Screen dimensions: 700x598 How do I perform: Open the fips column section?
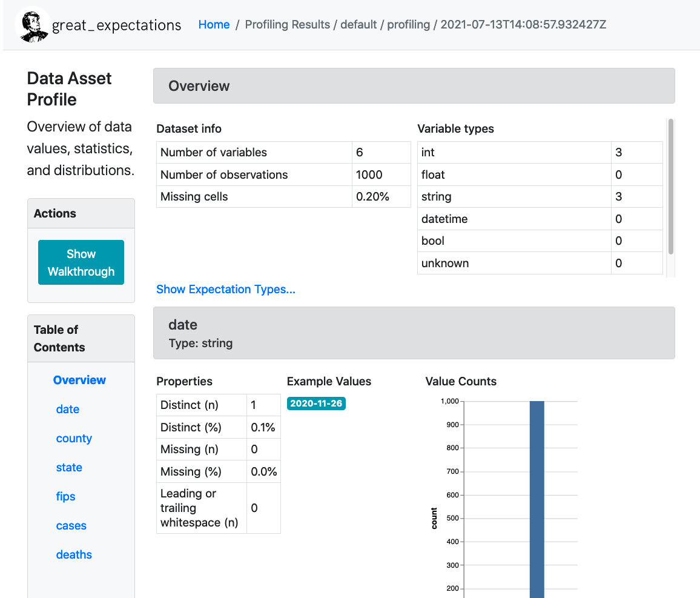pyautogui.click(x=65, y=496)
